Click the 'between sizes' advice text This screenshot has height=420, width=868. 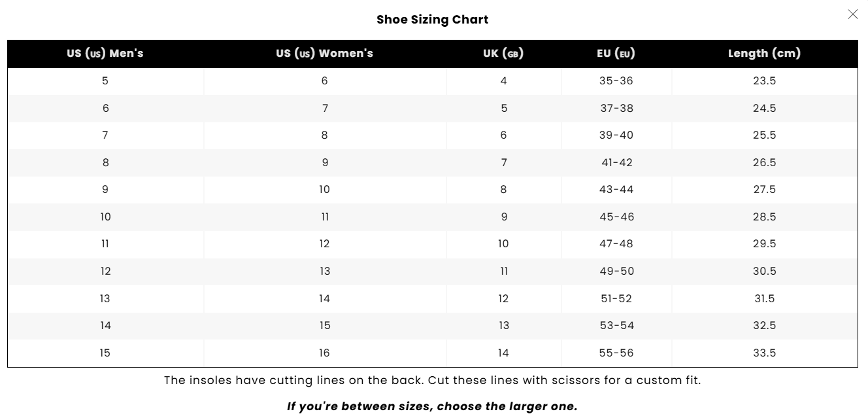[x=433, y=406]
